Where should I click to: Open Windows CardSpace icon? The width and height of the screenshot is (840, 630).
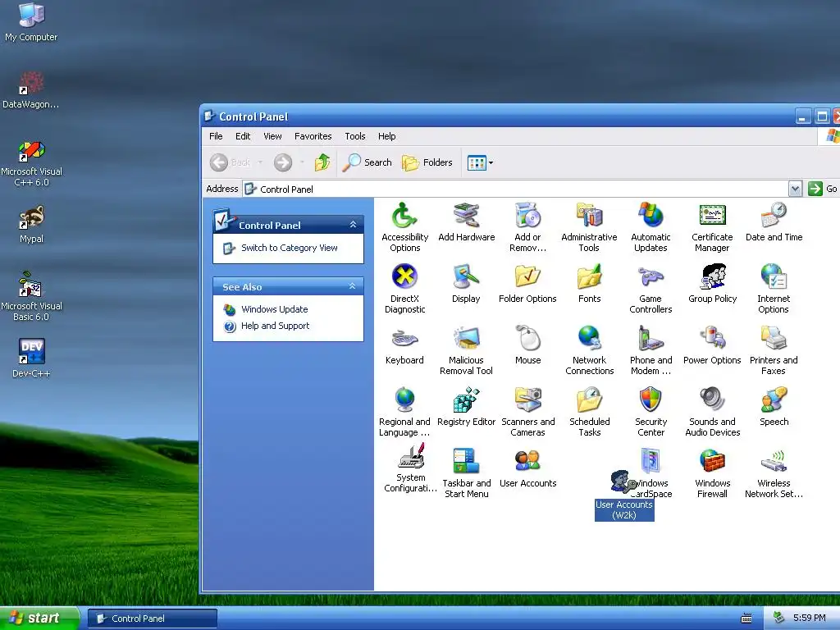pos(651,473)
